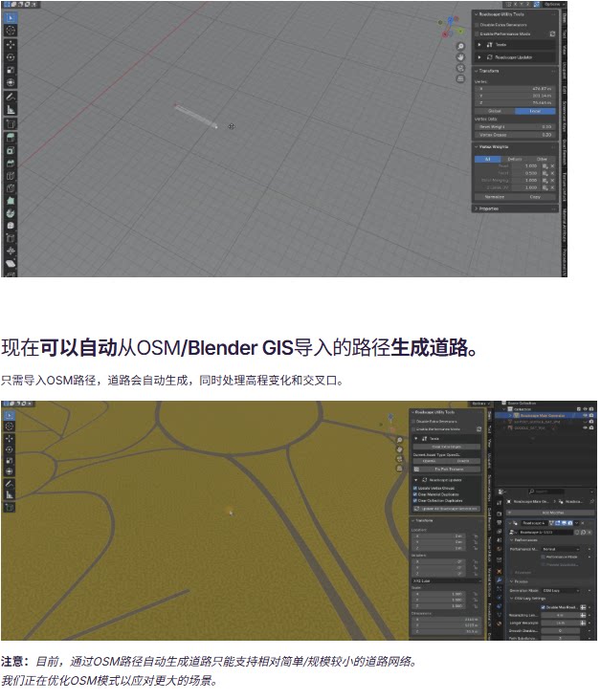Click Add Modifier button in properties editor
The image size is (601, 700).
coord(552,513)
